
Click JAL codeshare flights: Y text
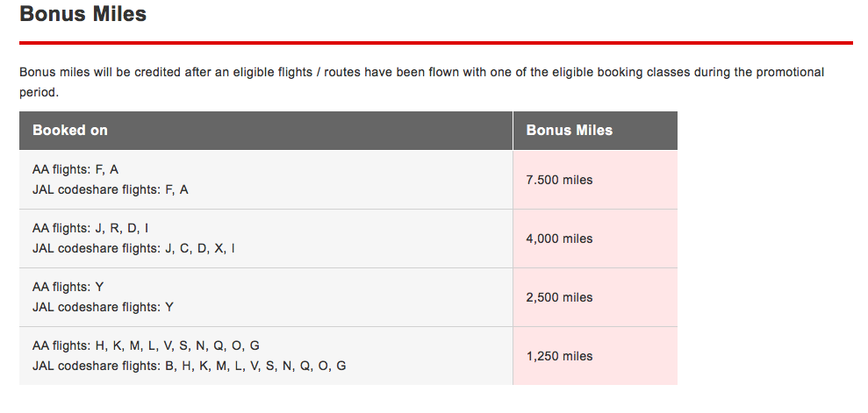103,307
